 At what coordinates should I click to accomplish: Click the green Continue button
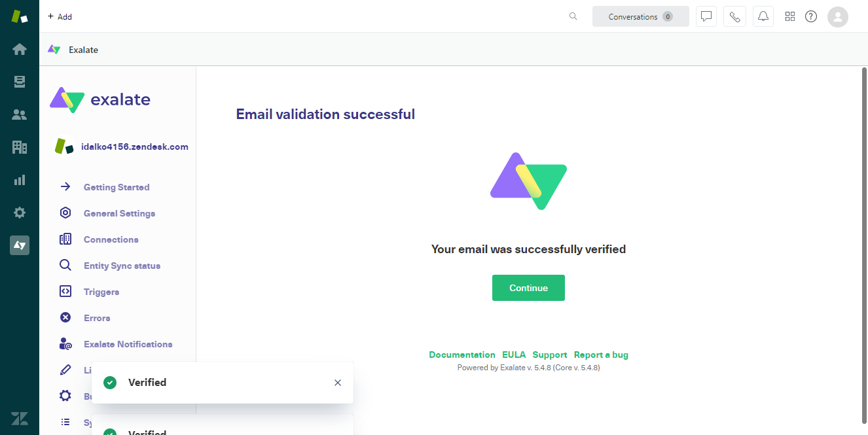[x=528, y=288]
